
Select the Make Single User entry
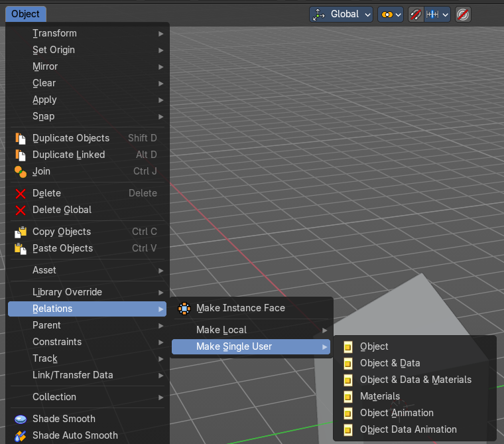pos(251,347)
